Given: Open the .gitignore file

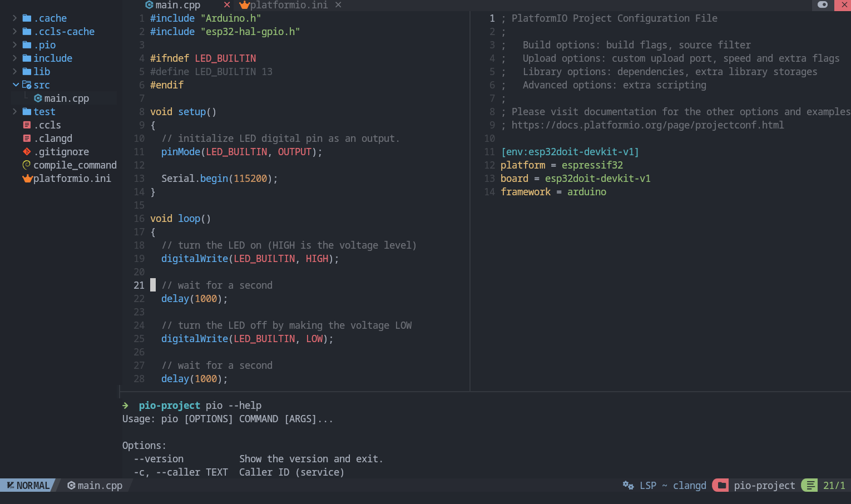Looking at the screenshot, I should click(61, 152).
